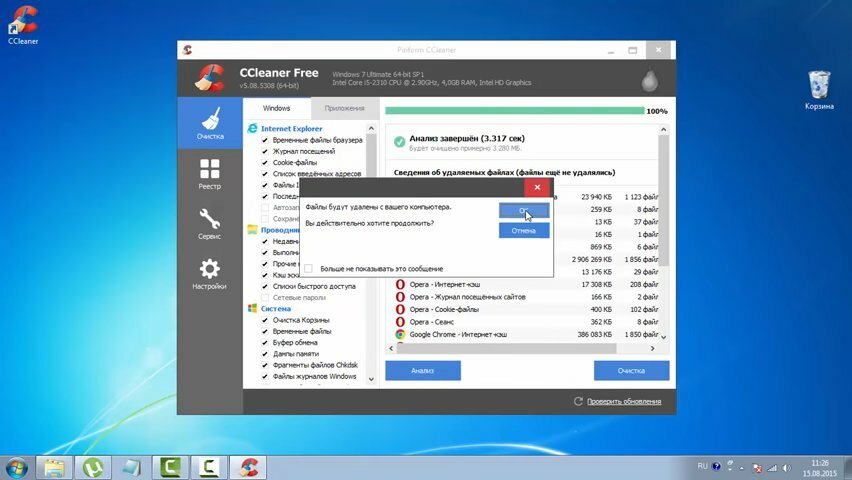852x480 pixels.
Task: Uncheck Файлы журналов Windows
Action: pyautogui.click(x=265, y=376)
